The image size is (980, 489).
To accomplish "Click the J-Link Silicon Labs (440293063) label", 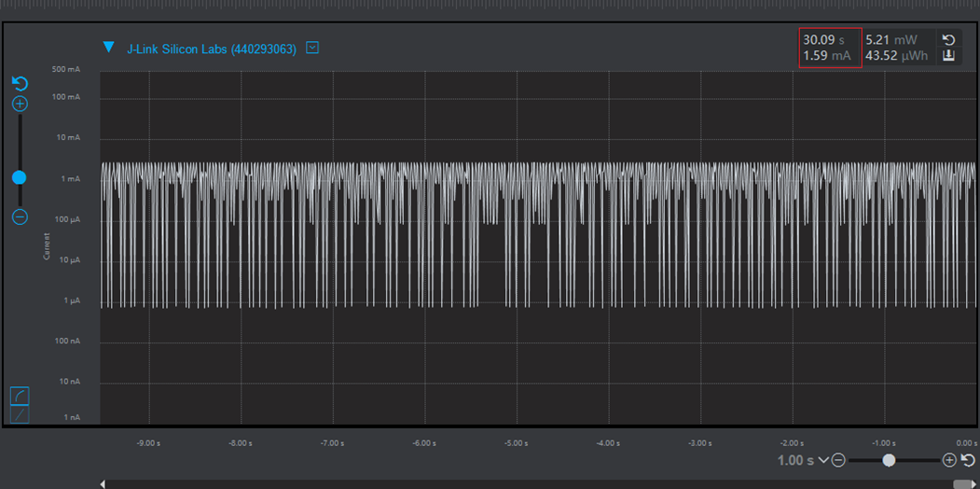I will click(x=212, y=49).
